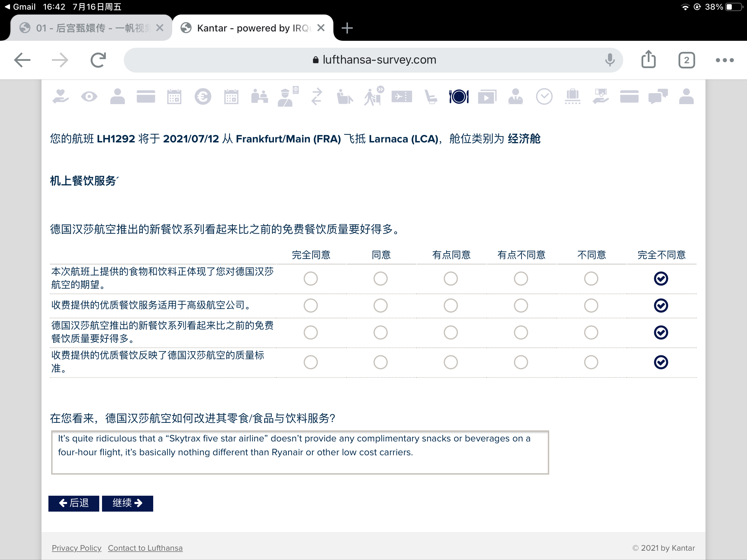
Task: Select 完全不同意 for 新餐饮系列看起来 row
Action: tap(661, 333)
